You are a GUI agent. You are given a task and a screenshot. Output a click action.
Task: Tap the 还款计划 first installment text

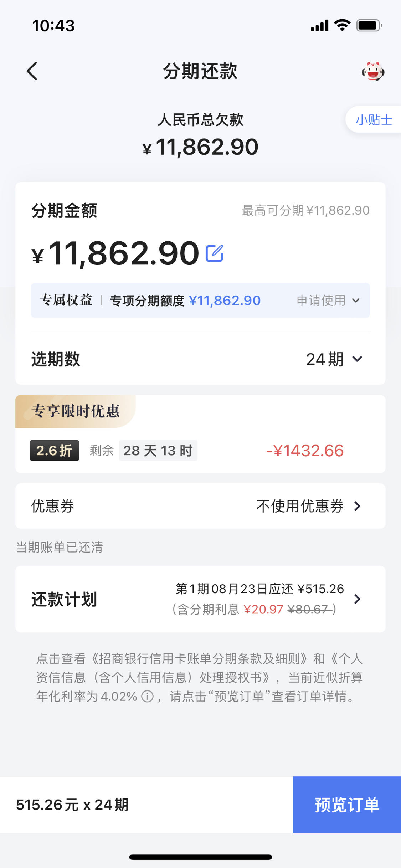[x=259, y=589]
